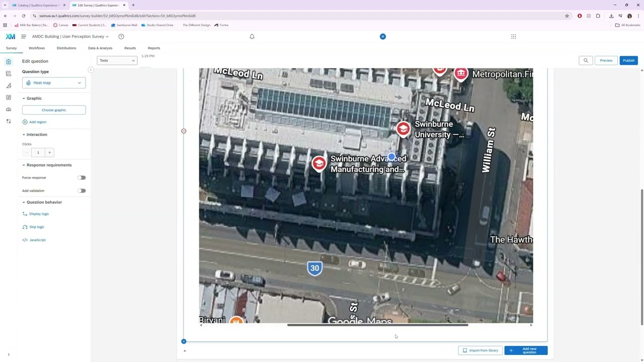The width and height of the screenshot is (644, 362).
Task: Open the blue M account avatar
Action: click(383, 37)
